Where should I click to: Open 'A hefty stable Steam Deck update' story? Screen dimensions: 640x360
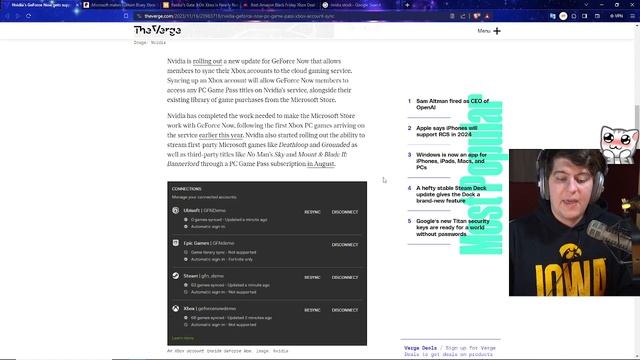click(451, 194)
